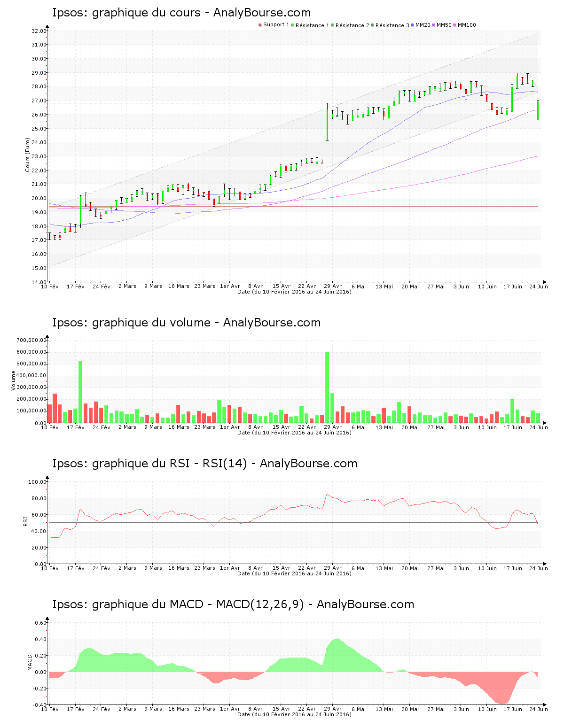
Task: Click the '14.00' value on price axis
Action: pyautogui.click(x=39, y=282)
